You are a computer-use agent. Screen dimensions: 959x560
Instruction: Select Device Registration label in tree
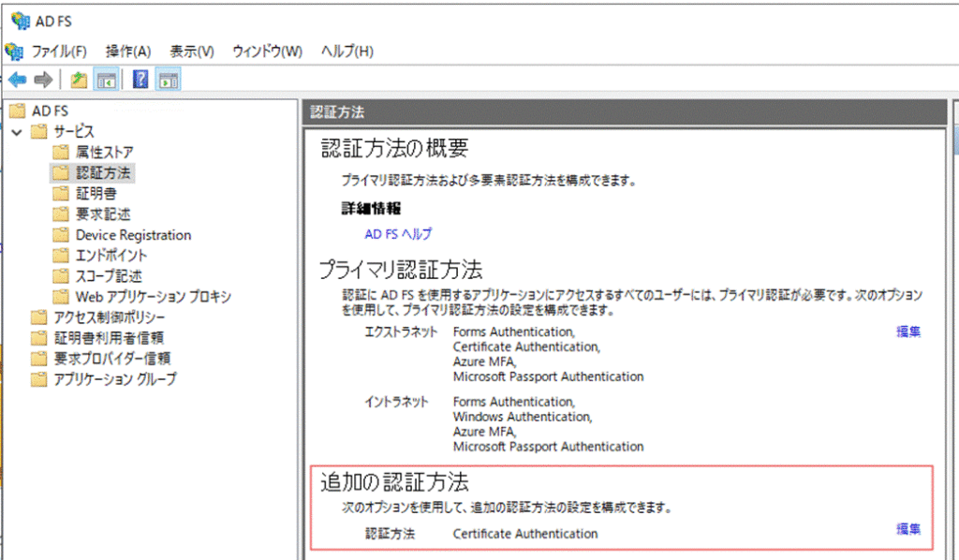coord(133,235)
